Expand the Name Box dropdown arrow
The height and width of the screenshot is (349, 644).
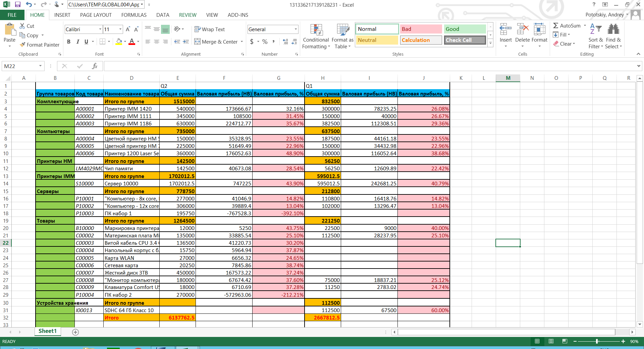(40, 66)
